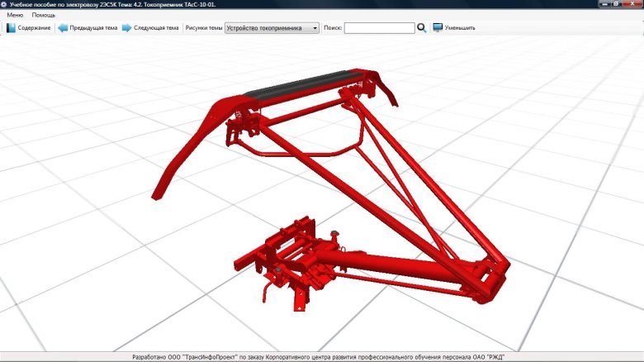Focus the Поиск search text field
Viewport: 644px width, 362px height.
coord(379,28)
